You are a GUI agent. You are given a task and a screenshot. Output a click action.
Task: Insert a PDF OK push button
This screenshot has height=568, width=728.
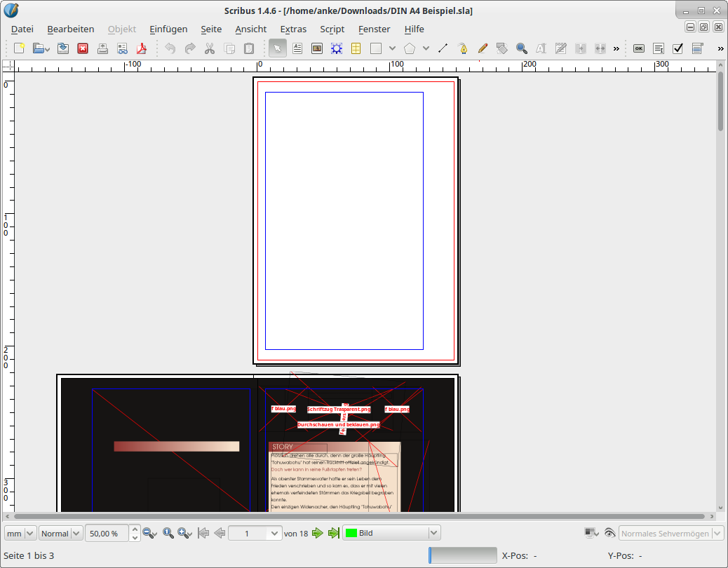click(638, 48)
